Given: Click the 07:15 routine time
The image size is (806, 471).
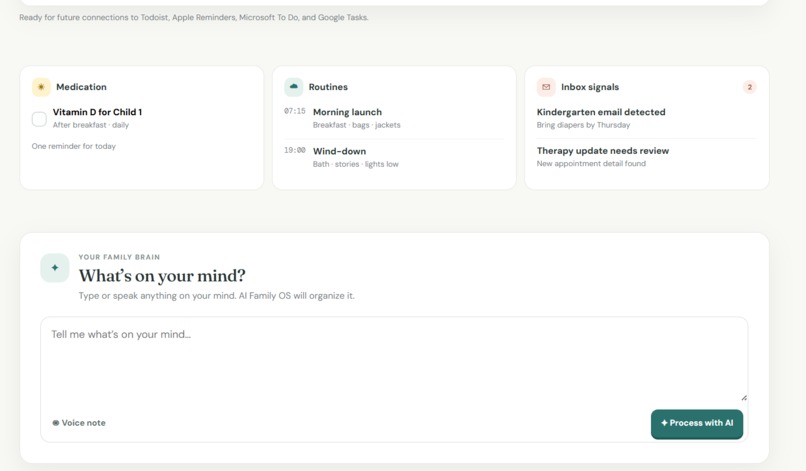Looking at the screenshot, I should [x=295, y=111].
